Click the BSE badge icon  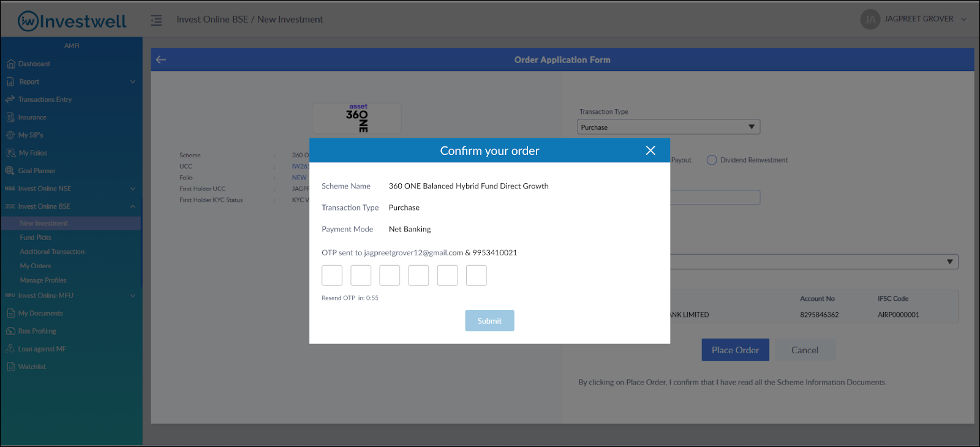[10, 206]
